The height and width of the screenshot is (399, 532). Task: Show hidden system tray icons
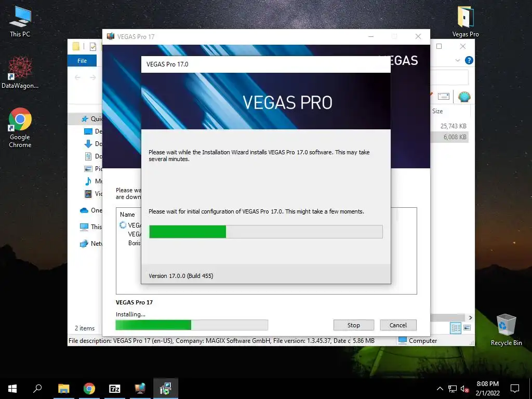click(x=440, y=389)
